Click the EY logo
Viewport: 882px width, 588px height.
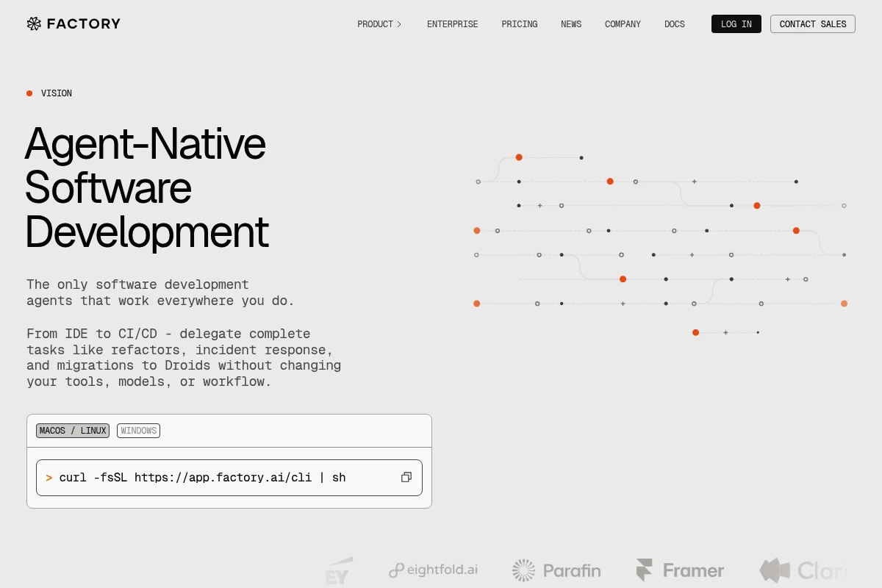click(x=339, y=570)
